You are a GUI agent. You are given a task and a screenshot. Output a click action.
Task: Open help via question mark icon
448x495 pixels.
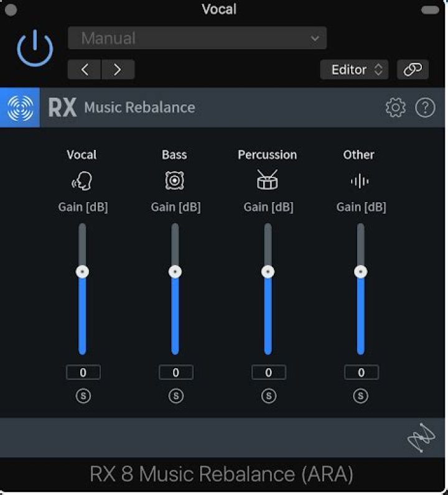[x=425, y=108]
